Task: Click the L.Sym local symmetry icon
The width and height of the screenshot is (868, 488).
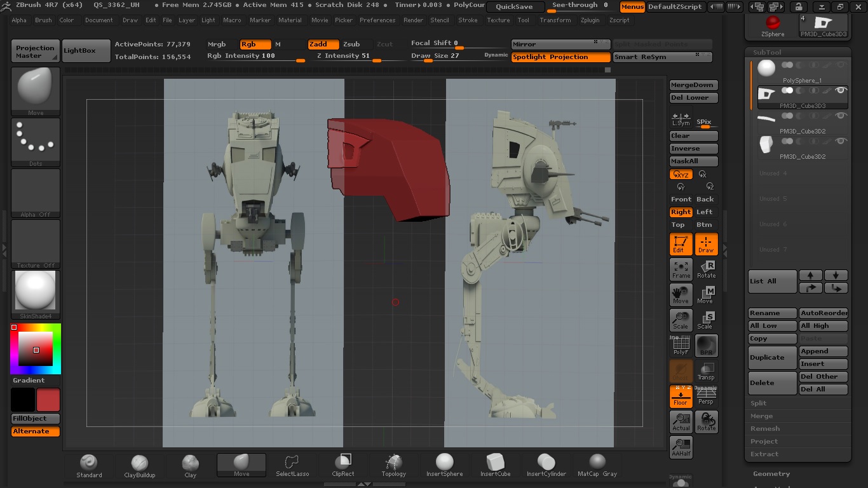Action: (x=681, y=119)
